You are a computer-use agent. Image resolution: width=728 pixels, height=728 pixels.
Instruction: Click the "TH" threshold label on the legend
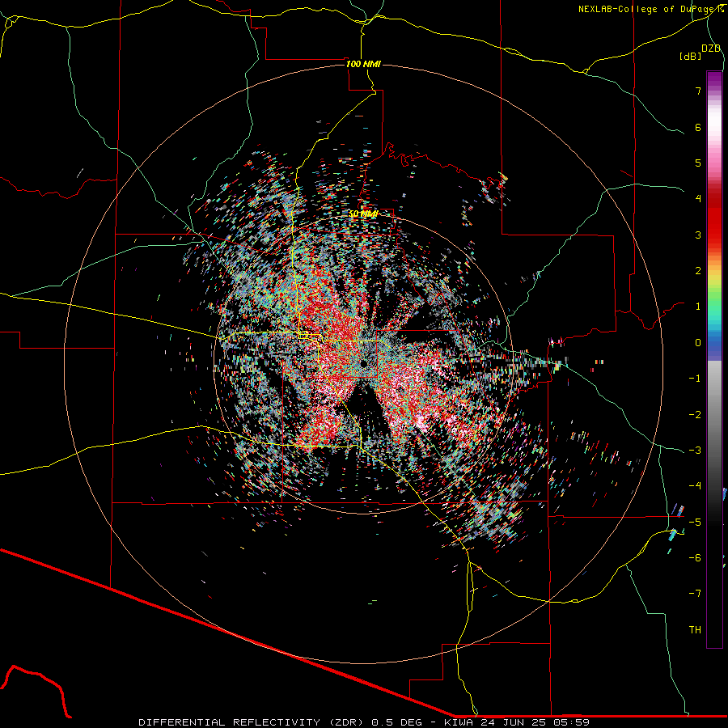tap(695, 630)
